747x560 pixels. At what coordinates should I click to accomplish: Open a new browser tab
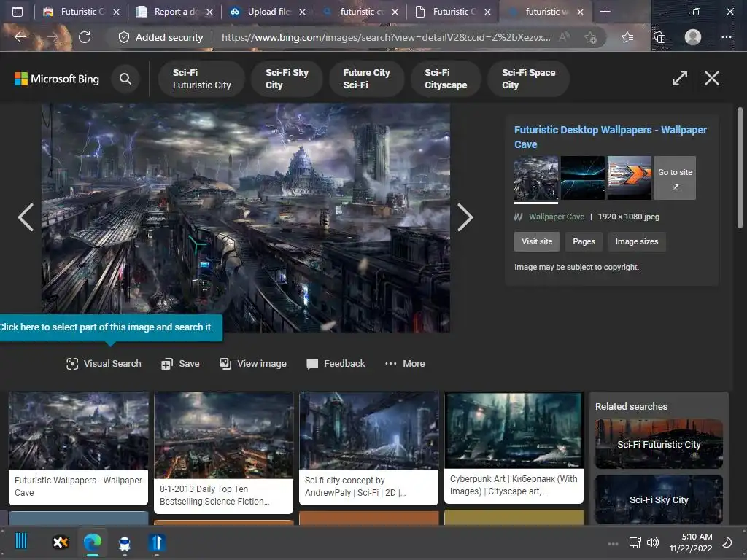605,12
